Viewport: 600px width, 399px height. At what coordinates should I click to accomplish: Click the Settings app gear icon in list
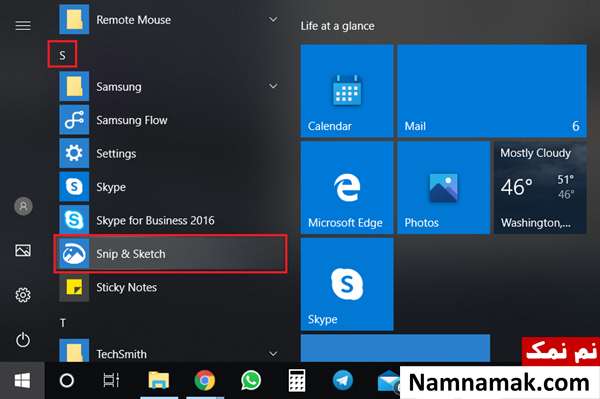[x=74, y=153]
